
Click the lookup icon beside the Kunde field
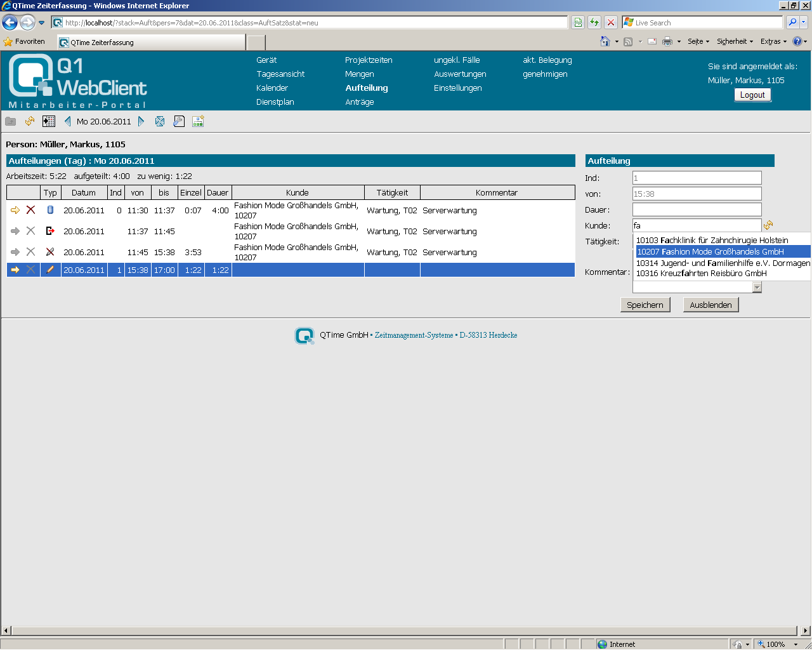tap(768, 225)
